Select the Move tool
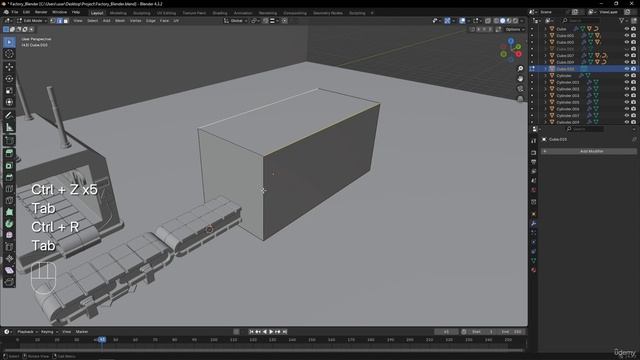The width and height of the screenshot is (640, 360). point(9,67)
